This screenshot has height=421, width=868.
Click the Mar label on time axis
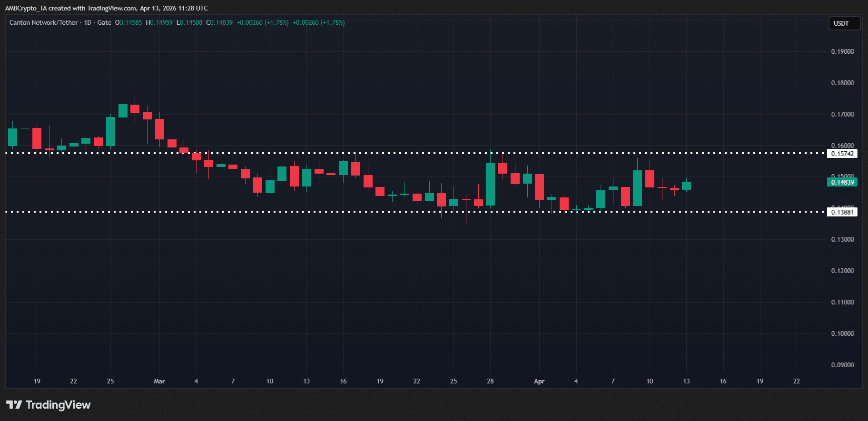coord(159,381)
